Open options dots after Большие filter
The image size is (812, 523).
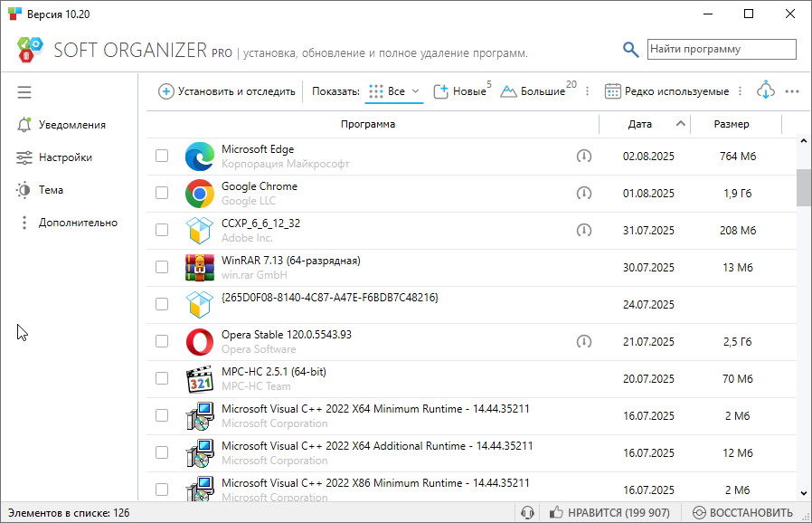[587, 91]
